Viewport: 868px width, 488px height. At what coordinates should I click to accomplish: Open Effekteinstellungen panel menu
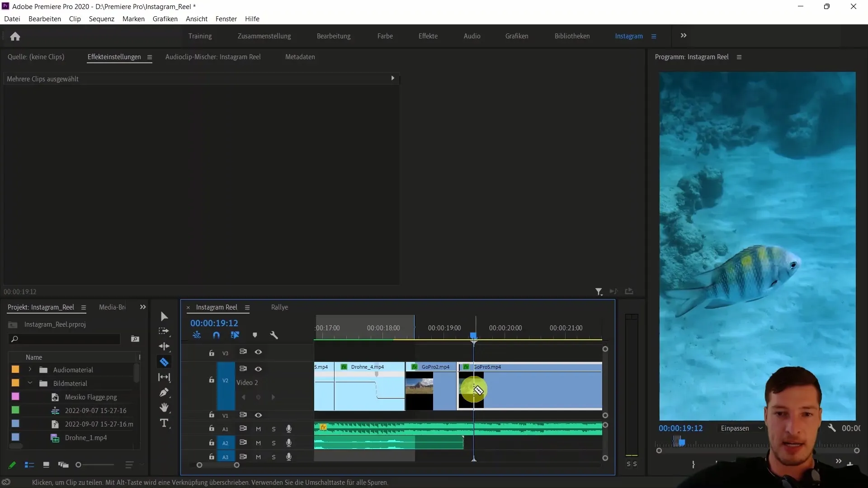point(149,57)
